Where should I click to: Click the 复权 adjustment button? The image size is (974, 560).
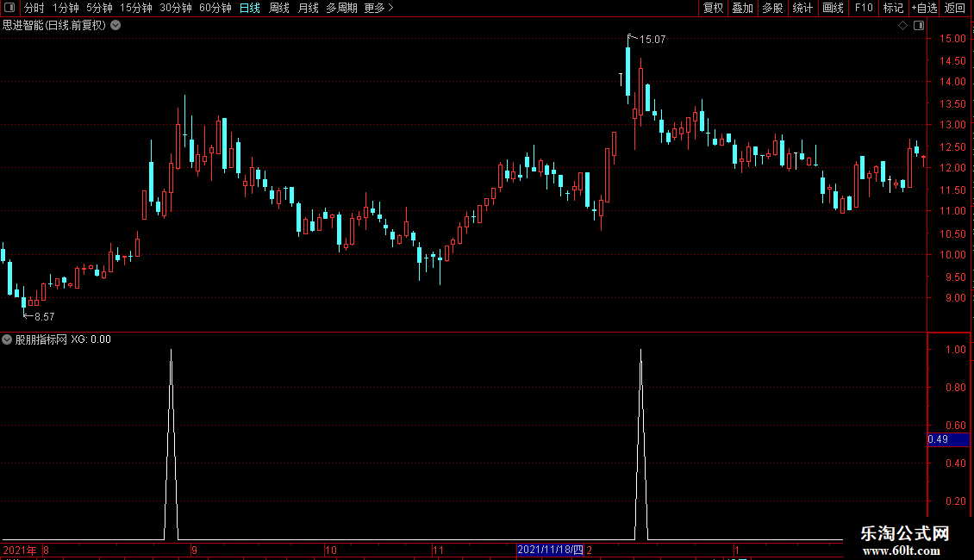(x=713, y=8)
